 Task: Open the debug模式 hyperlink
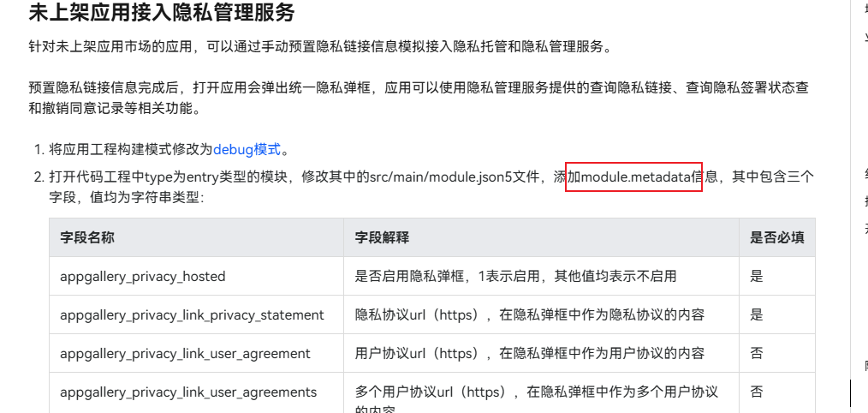point(247,149)
